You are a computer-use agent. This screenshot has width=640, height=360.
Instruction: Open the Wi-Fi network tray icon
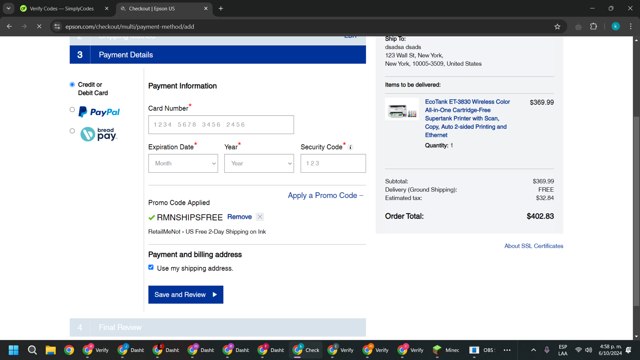(578, 350)
